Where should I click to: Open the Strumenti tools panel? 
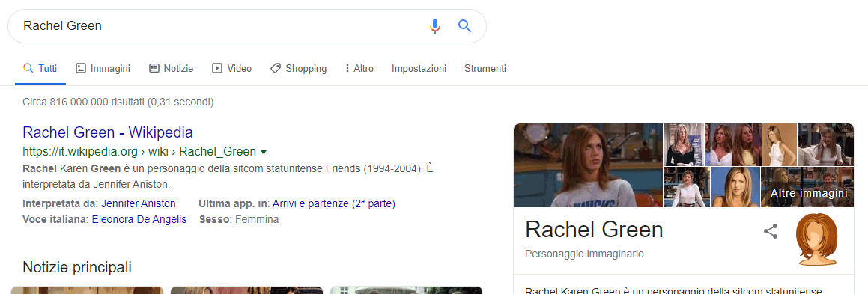point(485,69)
